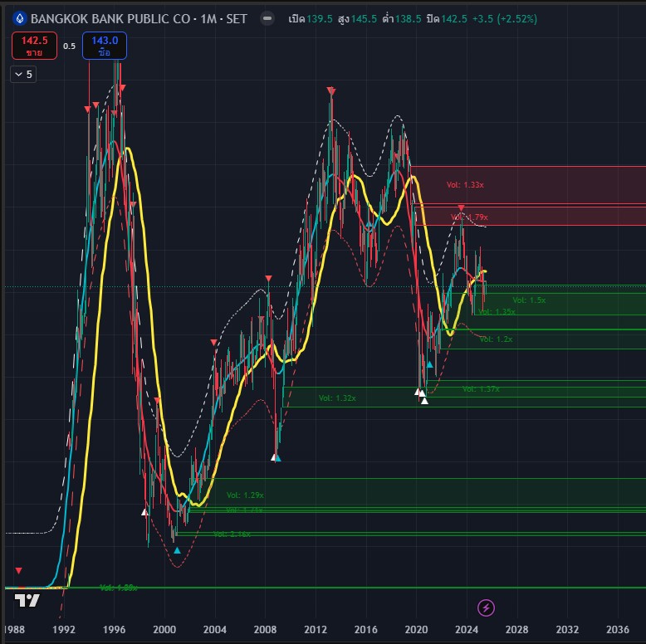Click the Vol: 1.37x zone label

click(x=481, y=388)
